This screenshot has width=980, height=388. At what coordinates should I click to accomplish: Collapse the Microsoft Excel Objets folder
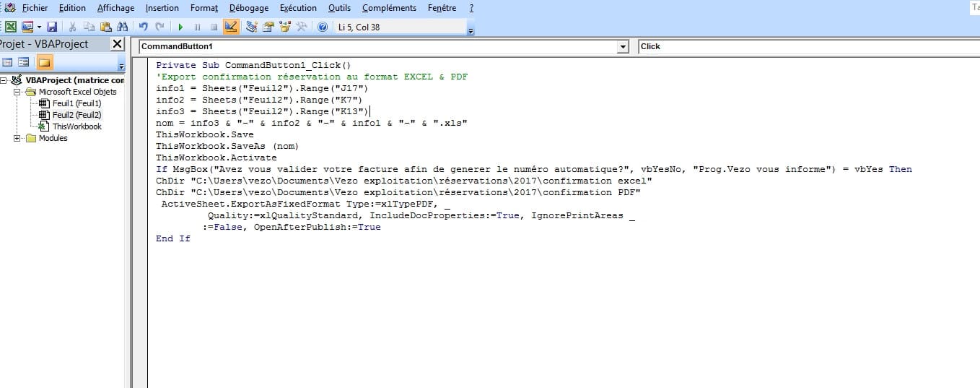coord(17,92)
